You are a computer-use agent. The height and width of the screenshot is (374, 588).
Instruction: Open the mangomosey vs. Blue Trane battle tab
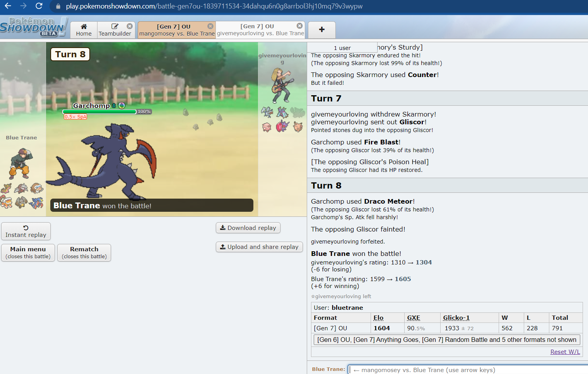[174, 30]
